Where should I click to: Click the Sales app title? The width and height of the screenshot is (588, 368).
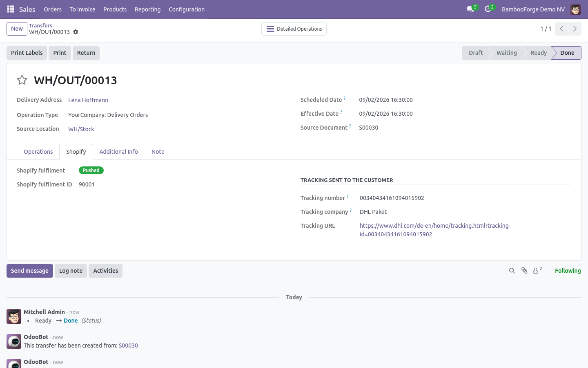27,9
